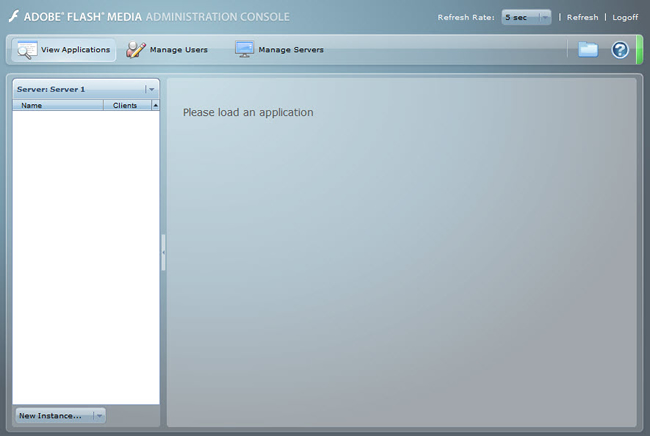Open the View Applications tab

[63, 50]
